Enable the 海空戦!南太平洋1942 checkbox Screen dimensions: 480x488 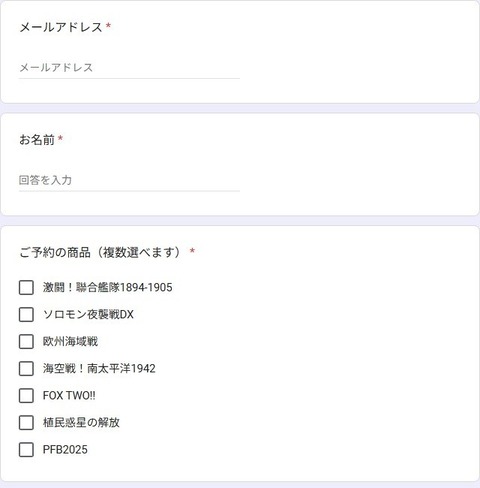coord(26,369)
